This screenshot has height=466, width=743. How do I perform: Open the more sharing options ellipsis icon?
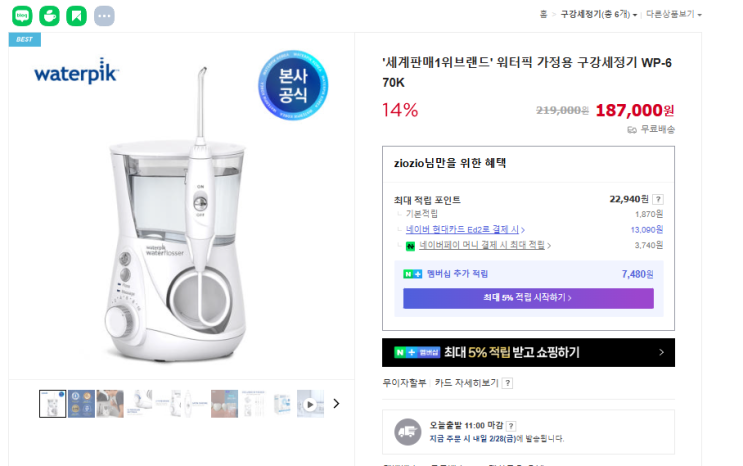(x=104, y=15)
